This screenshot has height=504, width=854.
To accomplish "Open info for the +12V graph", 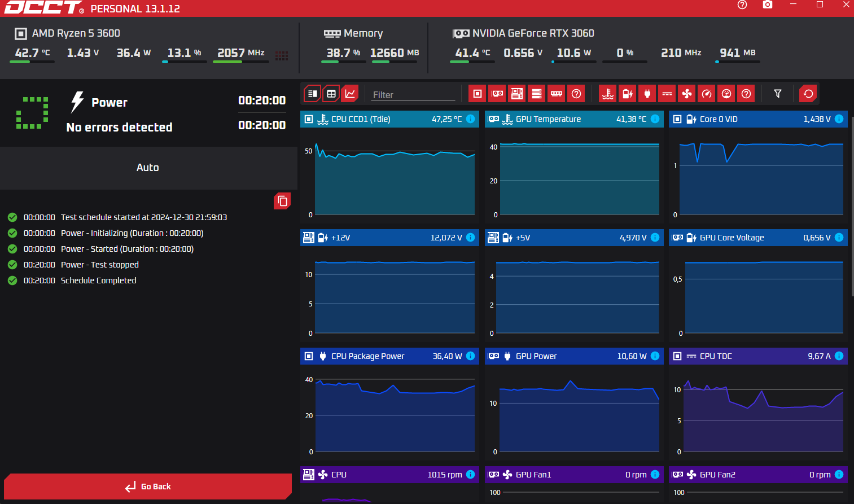I will tap(470, 238).
